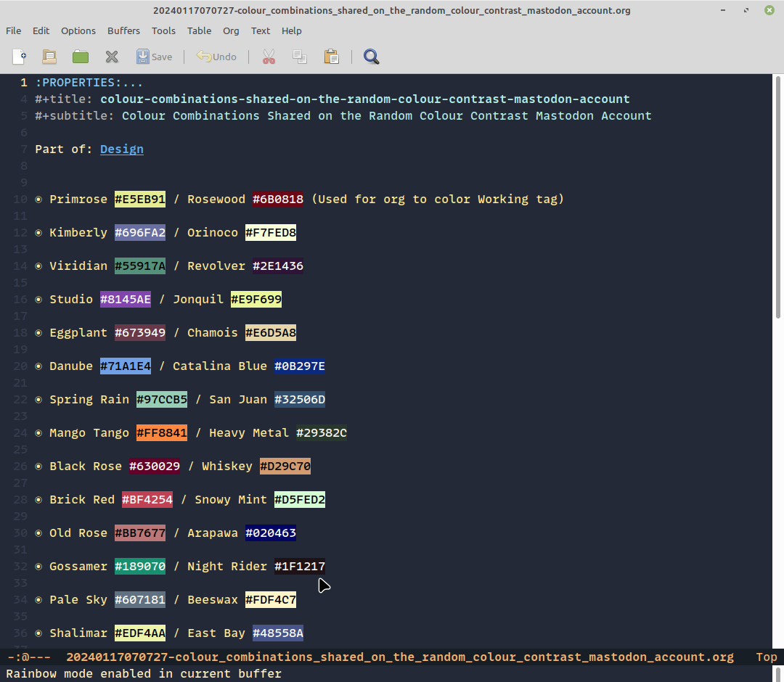The height and width of the screenshot is (682, 784).
Task: Open the Options menu
Action: point(78,30)
